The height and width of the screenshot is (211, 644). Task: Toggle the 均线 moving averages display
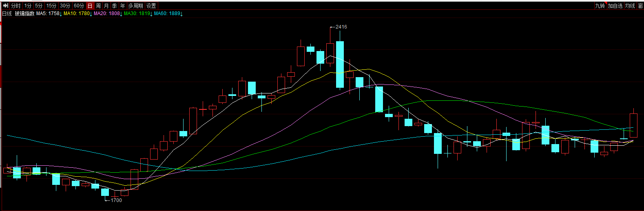(631, 6)
